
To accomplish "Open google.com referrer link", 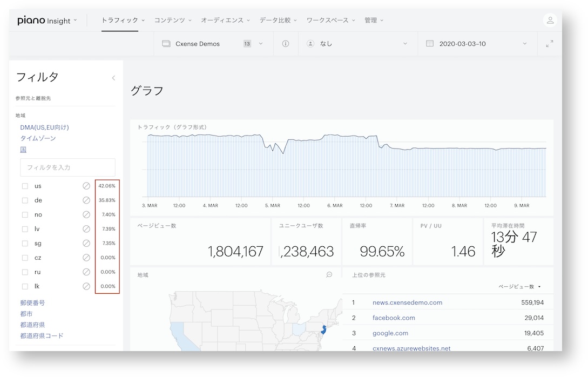I will [390, 333].
